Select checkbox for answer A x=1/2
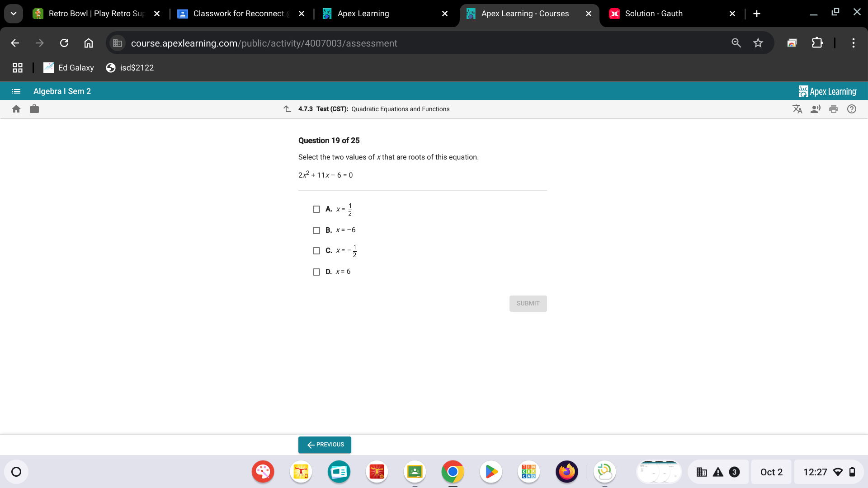Viewport: 868px width, 488px height. (x=316, y=209)
